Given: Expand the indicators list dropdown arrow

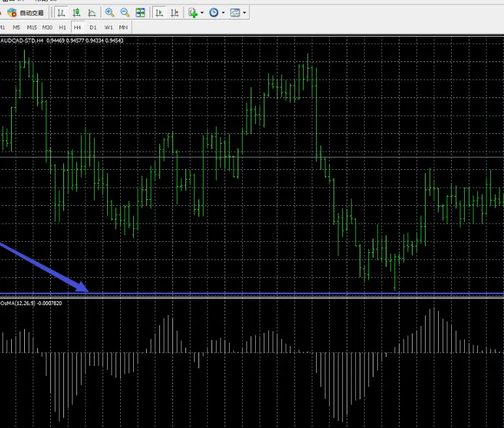Looking at the screenshot, I should coord(202,12).
